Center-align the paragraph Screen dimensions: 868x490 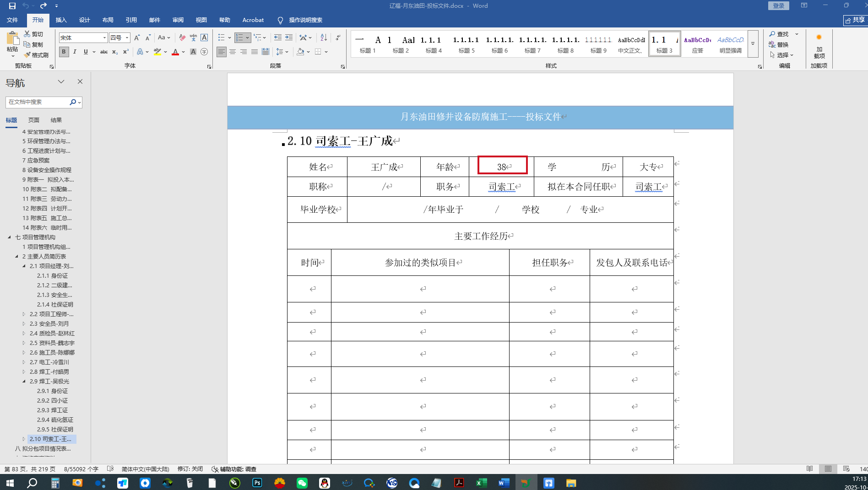[233, 52]
